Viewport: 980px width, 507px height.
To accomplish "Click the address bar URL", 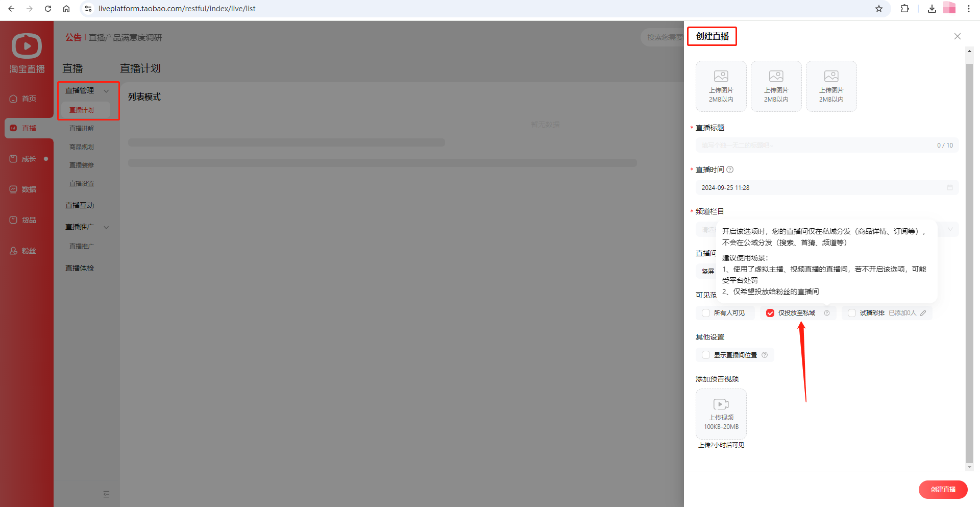I will [177, 9].
